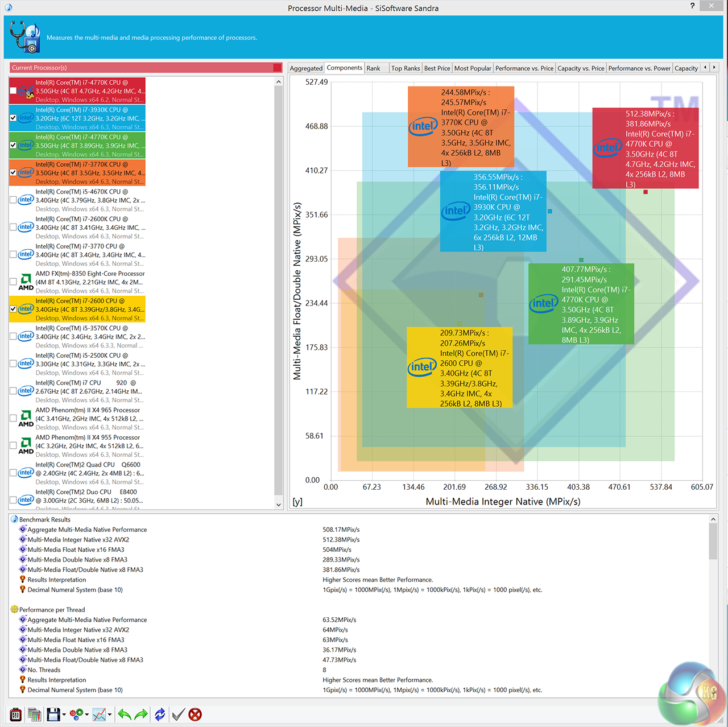The image size is (728, 727).
Task: Click the Benchmark Results section icon
Action: (x=15, y=519)
